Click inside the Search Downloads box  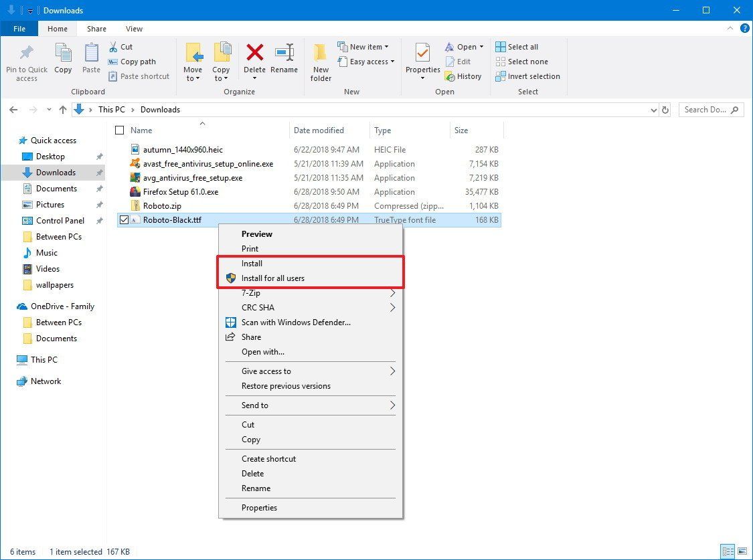click(x=706, y=109)
